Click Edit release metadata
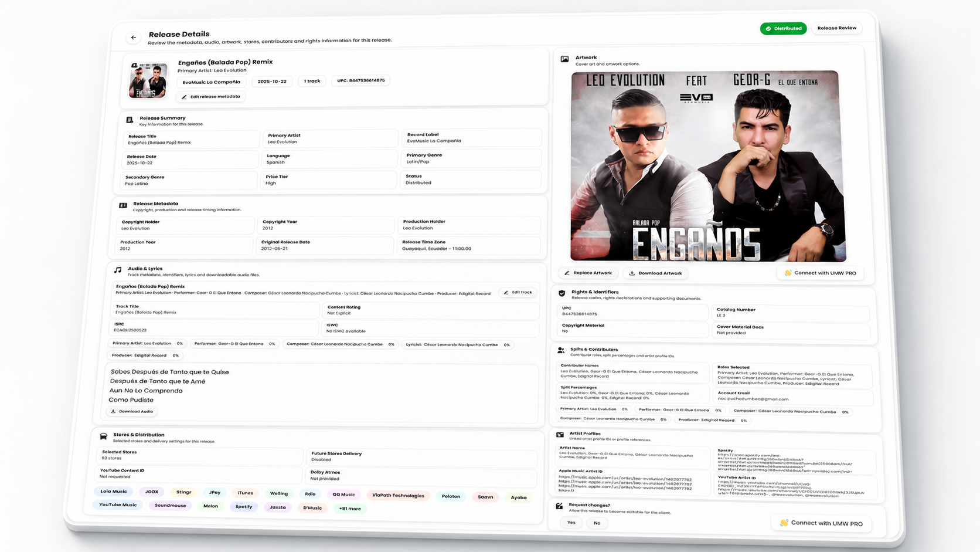Image resolution: width=980 pixels, height=552 pixels. (211, 97)
